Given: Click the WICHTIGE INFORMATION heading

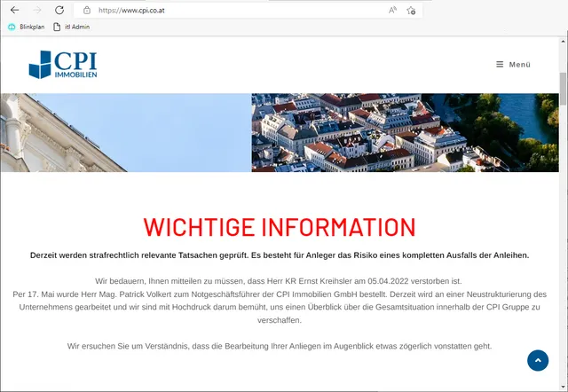Looking at the screenshot, I should tap(280, 227).
